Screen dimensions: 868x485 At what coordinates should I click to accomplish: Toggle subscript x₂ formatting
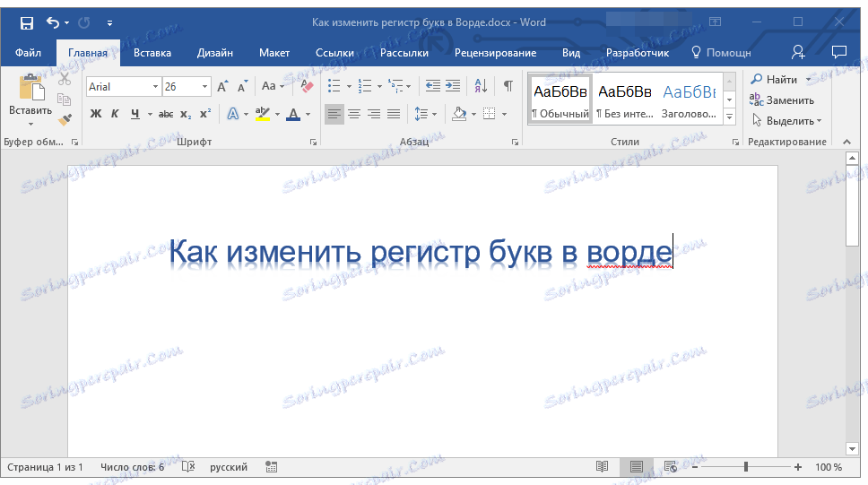point(186,114)
